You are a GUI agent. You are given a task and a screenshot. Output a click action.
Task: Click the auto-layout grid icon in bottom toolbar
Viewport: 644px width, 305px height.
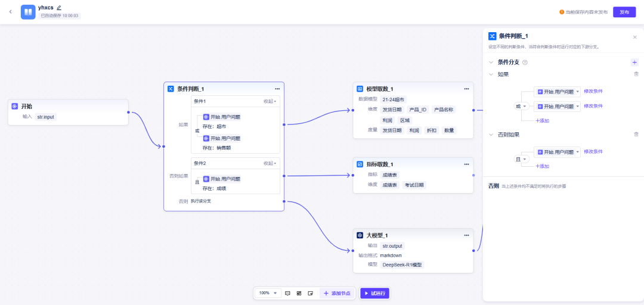tap(299, 293)
